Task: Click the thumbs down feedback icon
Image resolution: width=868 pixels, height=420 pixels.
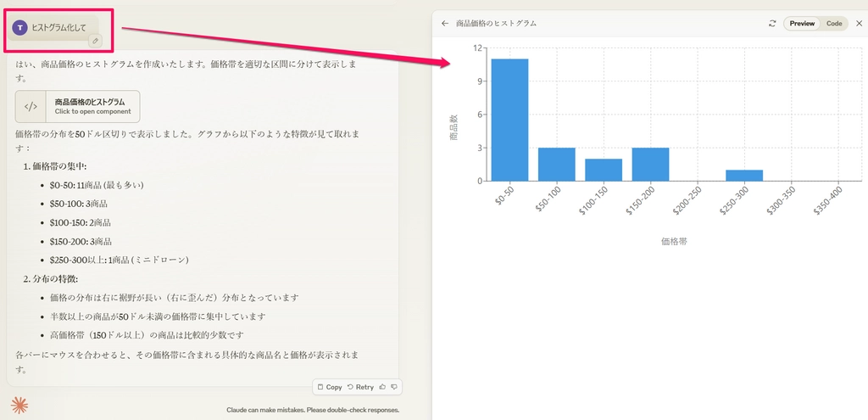Action: point(393,387)
